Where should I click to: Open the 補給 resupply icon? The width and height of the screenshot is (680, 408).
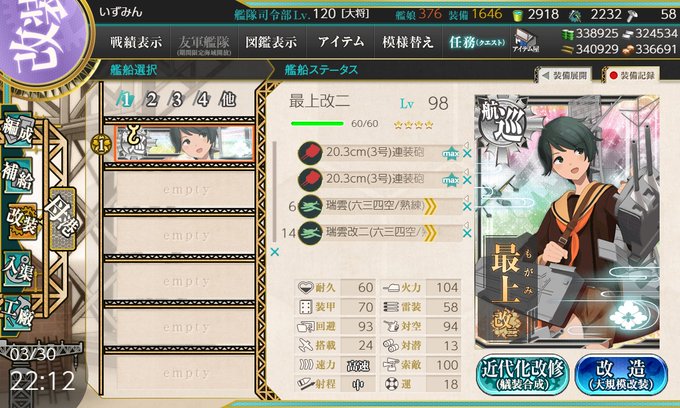(17, 176)
